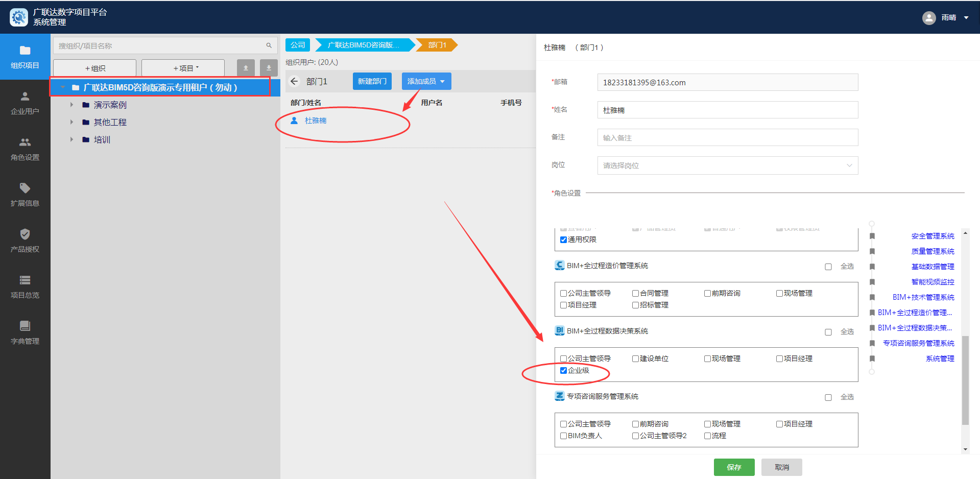Click the bookmark icon beside 系统管理
The width and height of the screenshot is (980, 479).
(x=872, y=358)
